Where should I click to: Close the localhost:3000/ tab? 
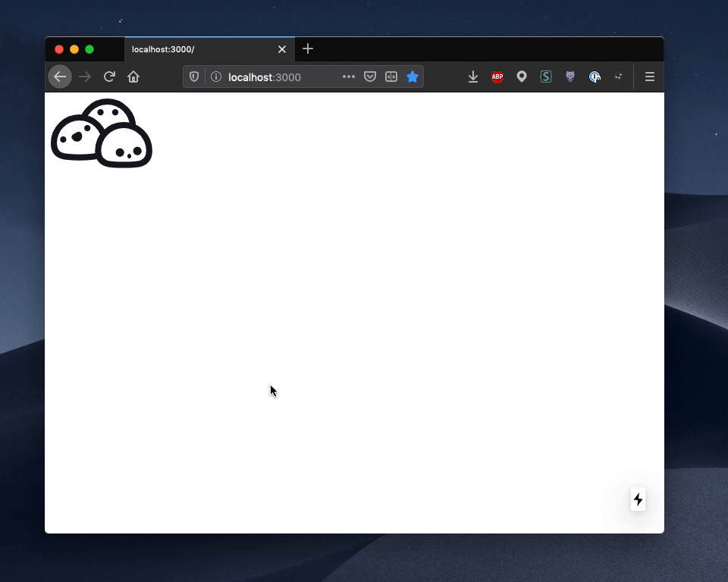(282, 49)
